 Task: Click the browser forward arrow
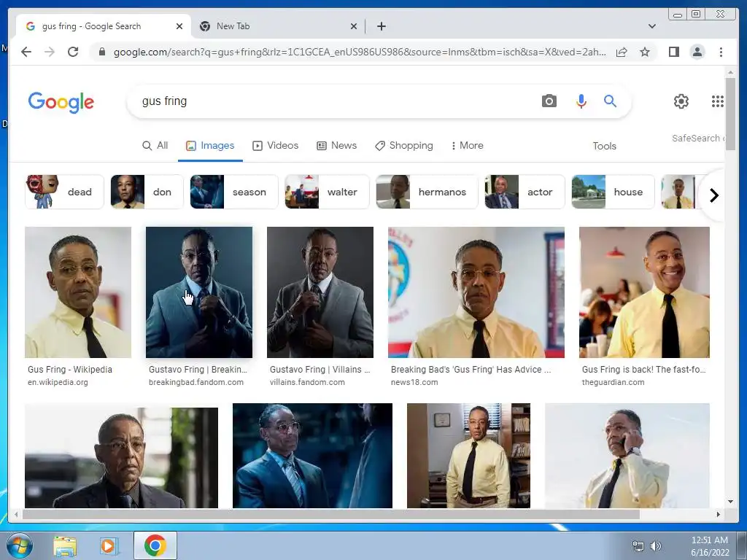click(x=50, y=52)
